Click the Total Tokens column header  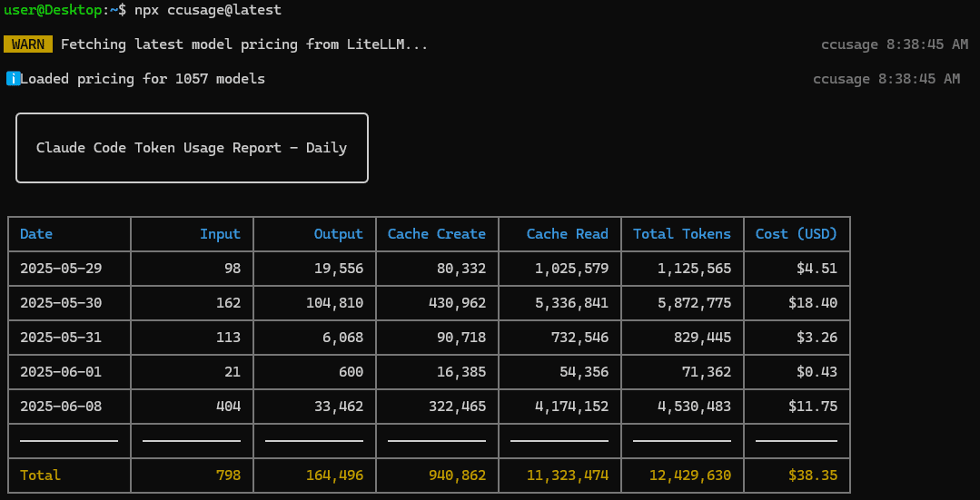tap(682, 234)
